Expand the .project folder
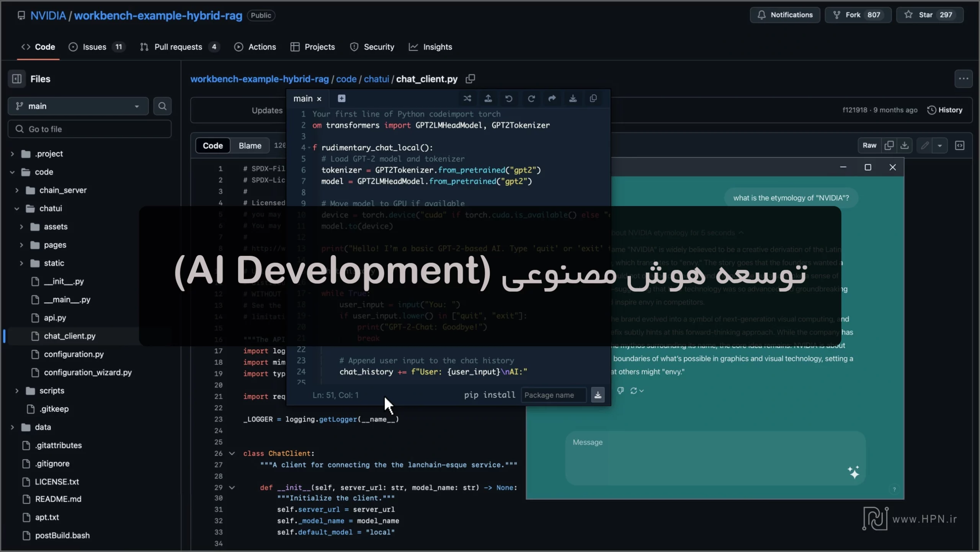The image size is (980, 552). (x=12, y=154)
